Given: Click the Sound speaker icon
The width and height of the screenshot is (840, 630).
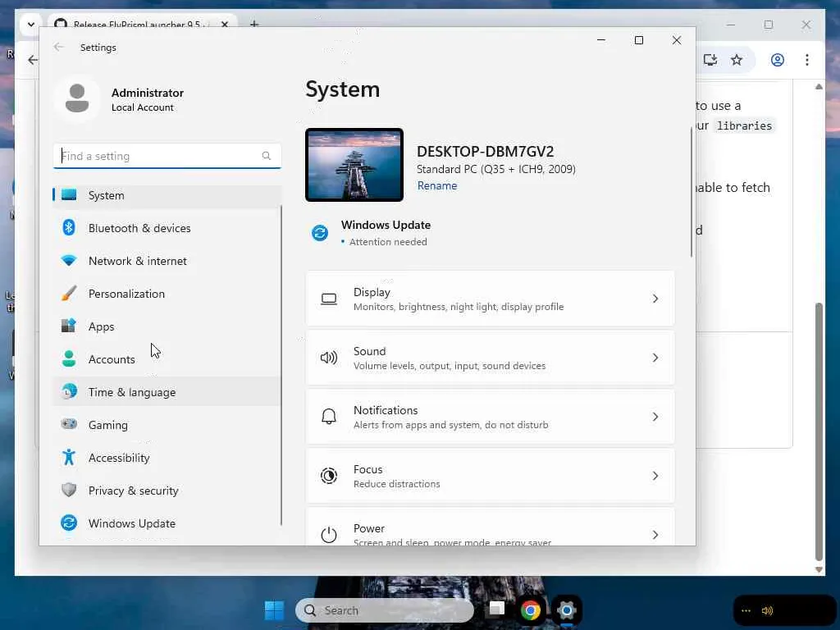Looking at the screenshot, I should (x=329, y=358).
